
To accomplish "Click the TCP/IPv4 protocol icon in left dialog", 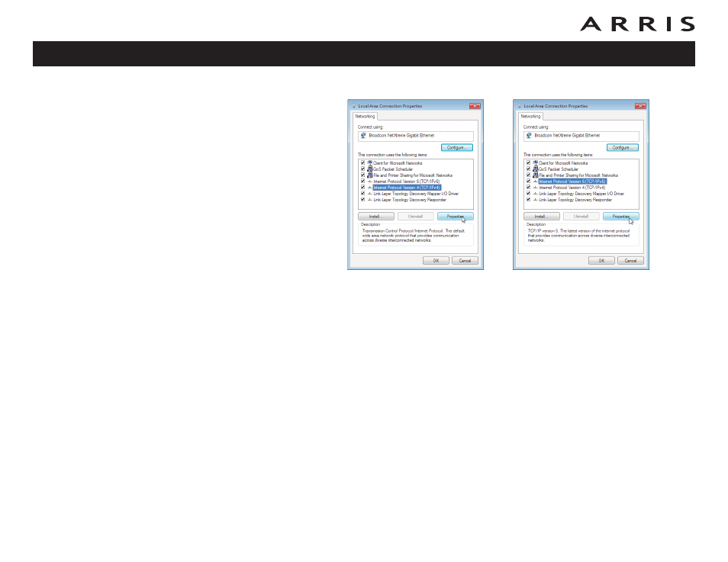I will pyautogui.click(x=369, y=188).
